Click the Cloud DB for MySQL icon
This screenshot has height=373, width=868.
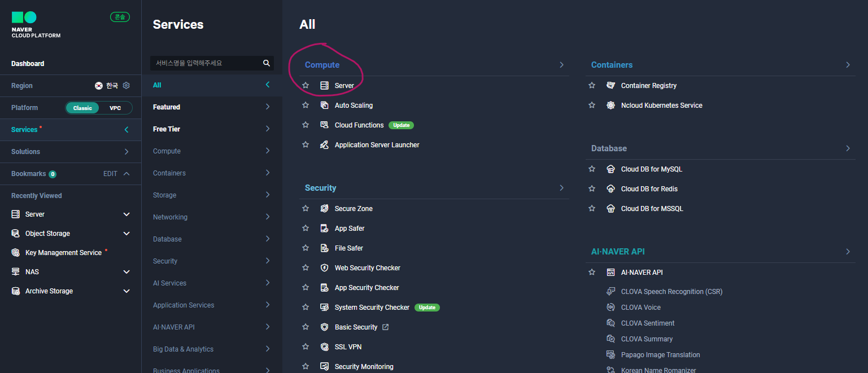point(610,169)
